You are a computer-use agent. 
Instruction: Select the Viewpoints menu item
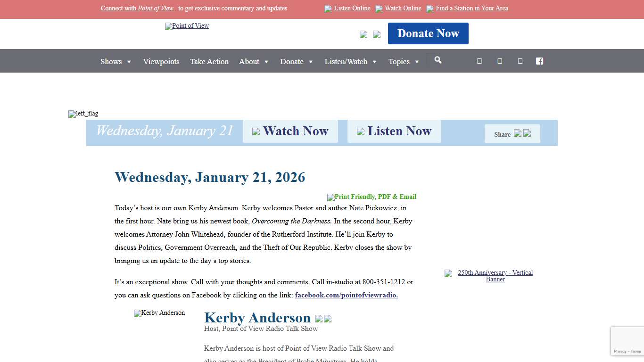pyautogui.click(x=161, y=61)
